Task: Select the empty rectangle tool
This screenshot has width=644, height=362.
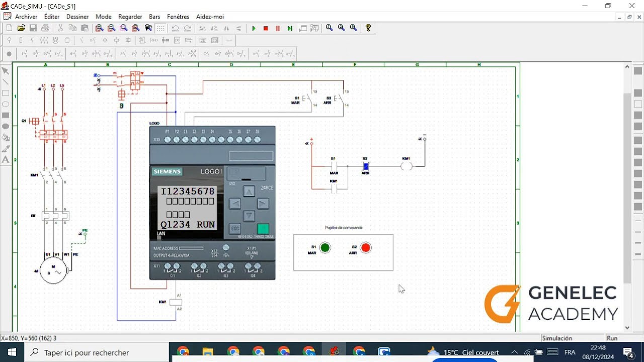Action: 6,93
